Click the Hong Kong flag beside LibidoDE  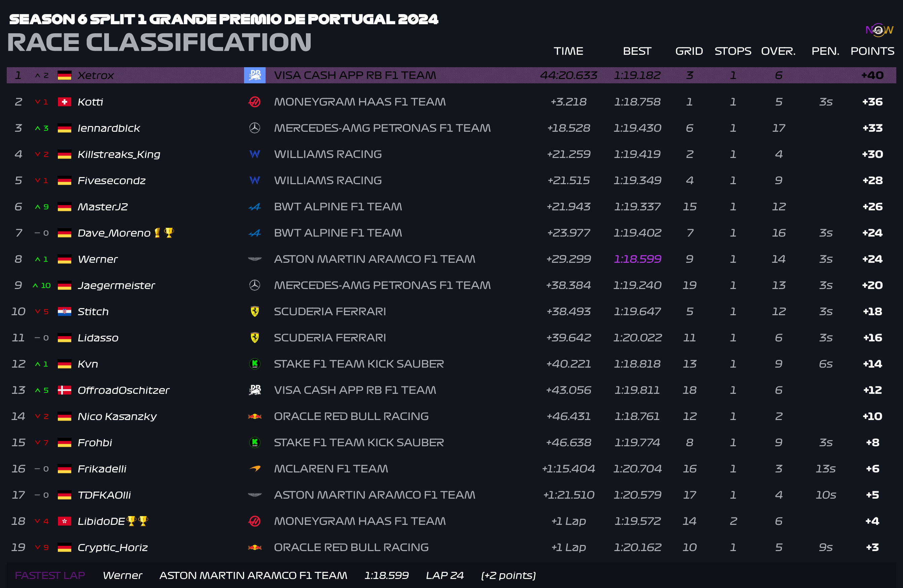(x=65, y=521)
